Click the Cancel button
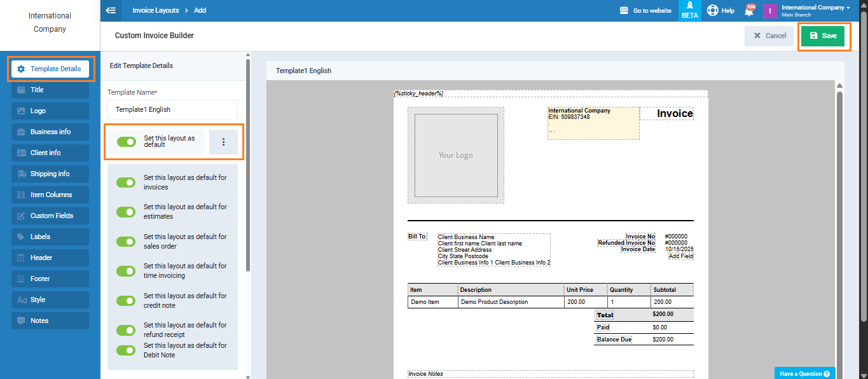The image size is (868, 379). [x=769, y=36]
